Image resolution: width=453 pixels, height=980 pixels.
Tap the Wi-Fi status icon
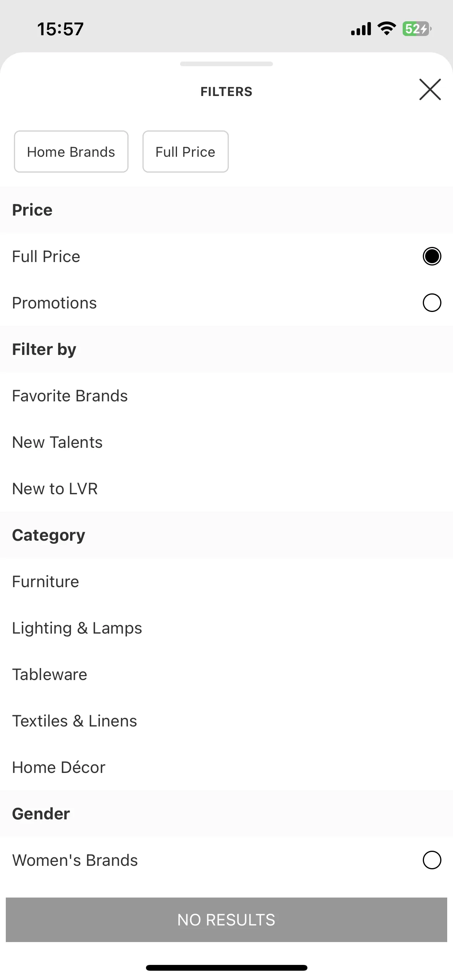[386, 29]
